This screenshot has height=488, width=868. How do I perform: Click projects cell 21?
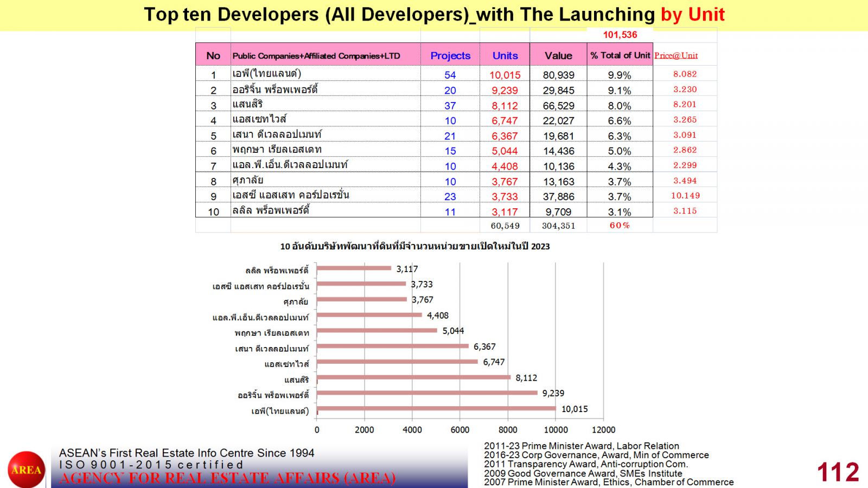point(450,136)
